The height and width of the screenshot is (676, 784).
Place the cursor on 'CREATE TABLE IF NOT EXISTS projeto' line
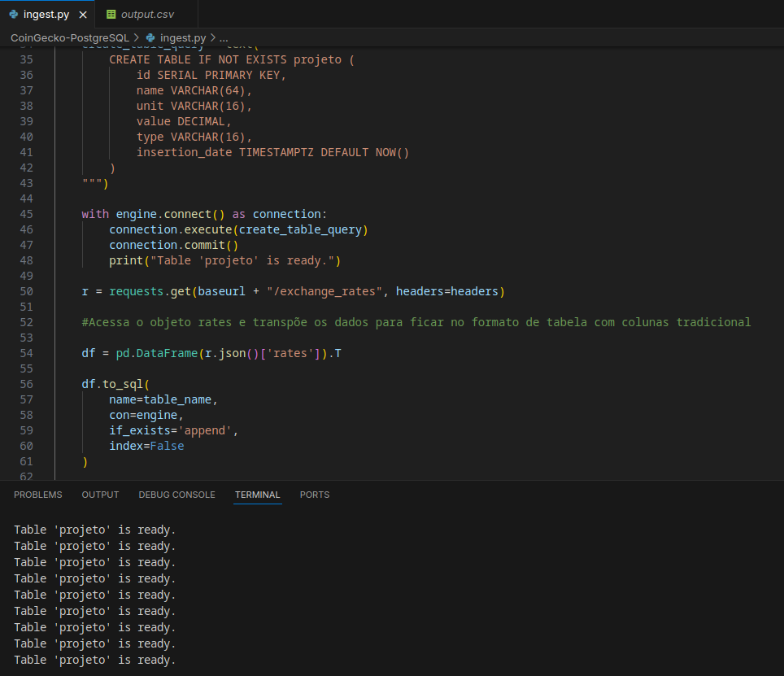(232, 59)
